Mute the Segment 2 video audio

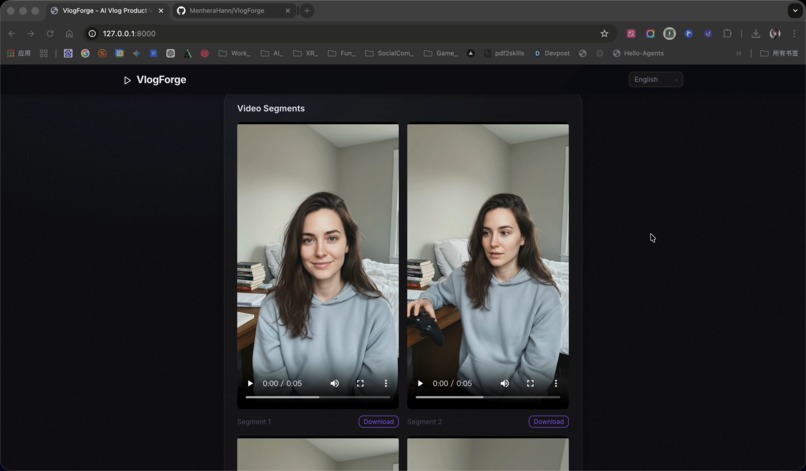(505, 383)
